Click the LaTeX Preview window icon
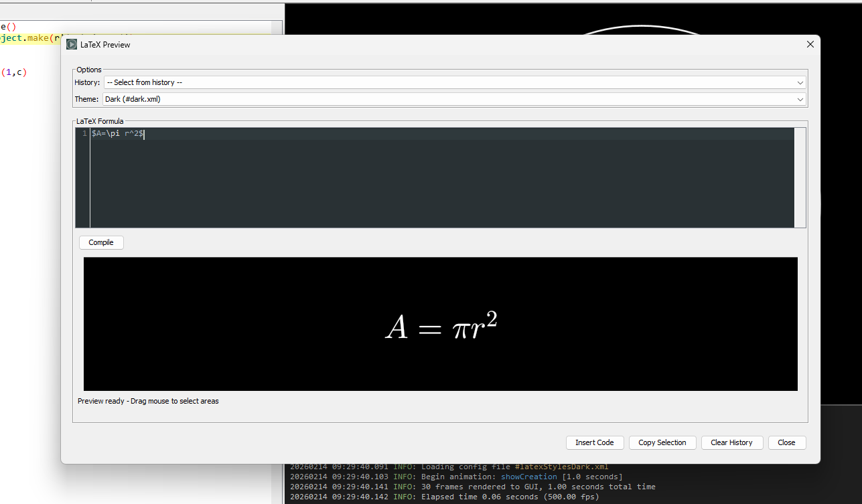The image size is (862, 504). [72, 45]
